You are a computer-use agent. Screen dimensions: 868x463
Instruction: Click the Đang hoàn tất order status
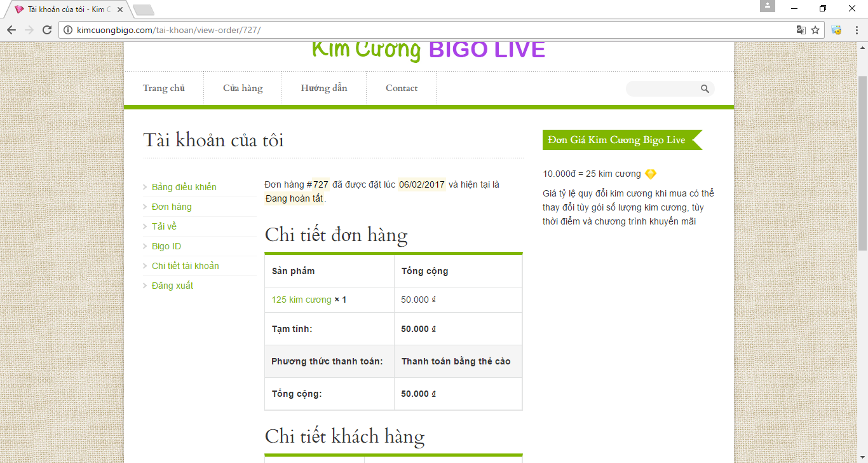click(294, 198)
